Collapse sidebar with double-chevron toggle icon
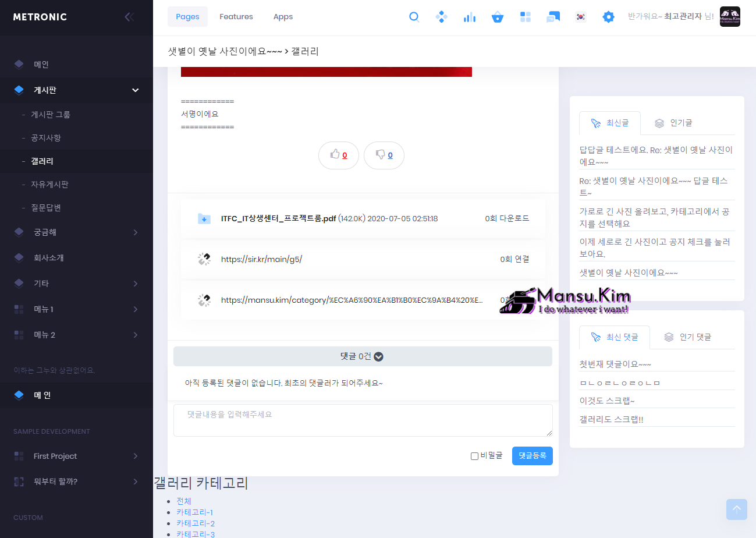Viewport: 756px width, 538px height. tap(129, 17)
